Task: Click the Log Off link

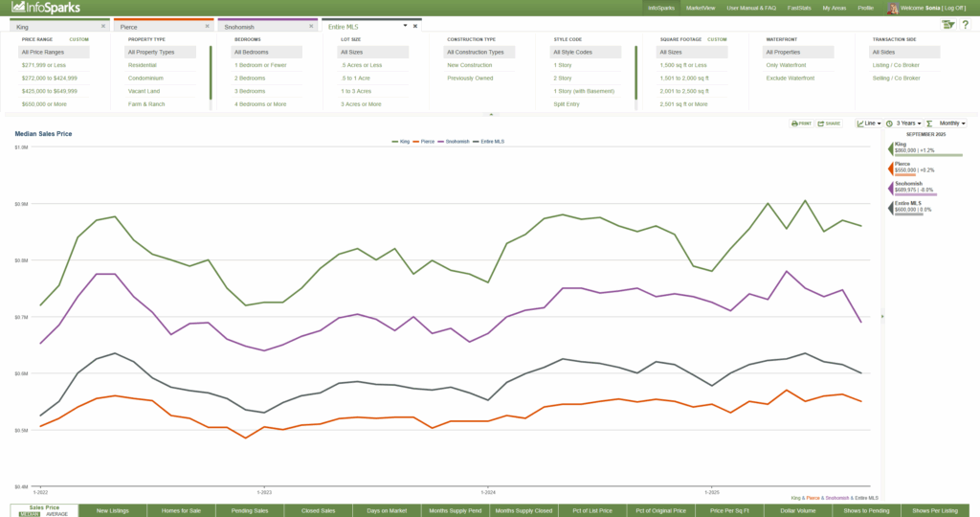Action: click(x=958, y=8)
